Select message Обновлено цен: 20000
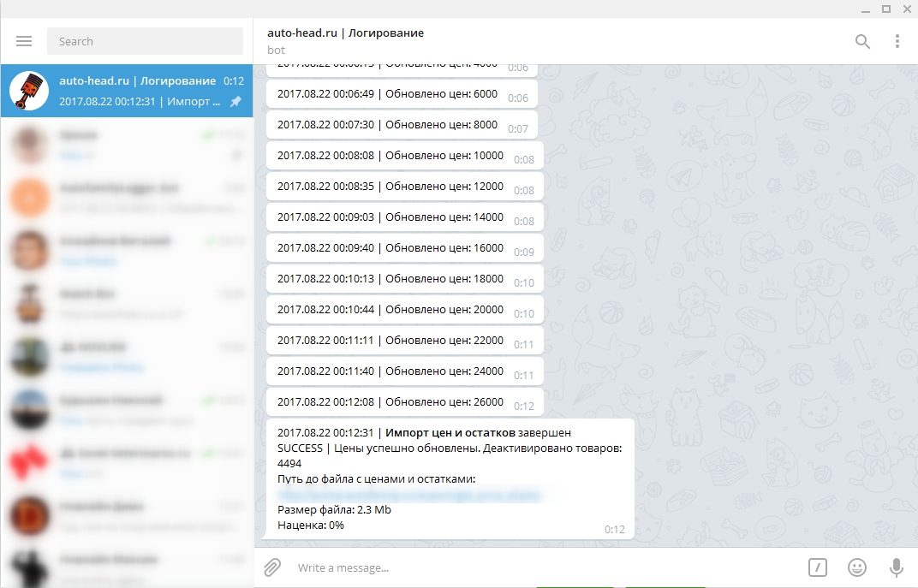 (x=404, y=310)
